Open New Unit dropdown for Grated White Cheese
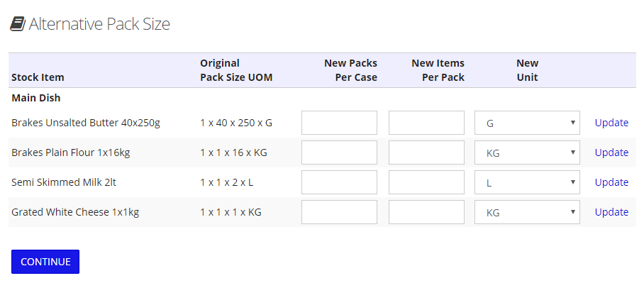The height and width of the screenshot is (283, 644). [x=527, y=212]
